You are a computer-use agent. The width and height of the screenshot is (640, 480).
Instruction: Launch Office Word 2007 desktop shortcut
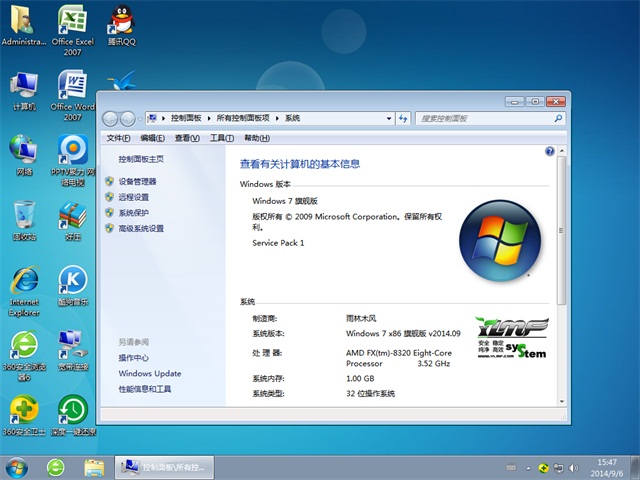(x=73, y=95)
